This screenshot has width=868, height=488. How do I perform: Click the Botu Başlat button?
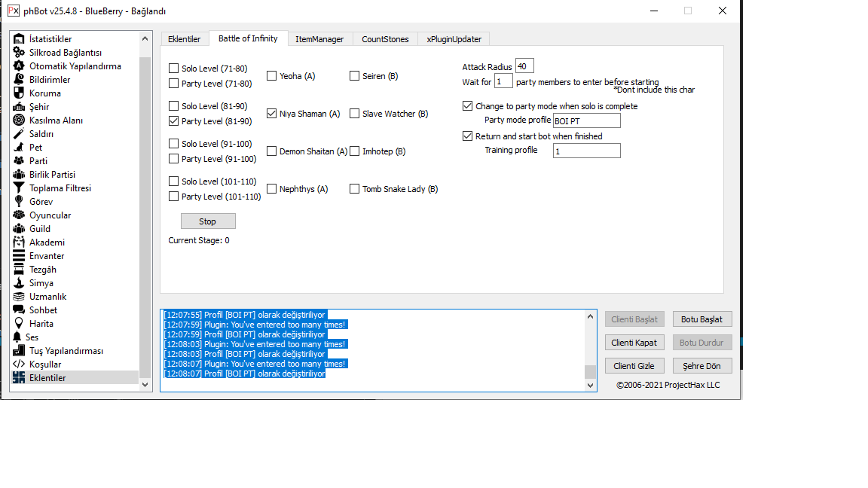[701, 319]
